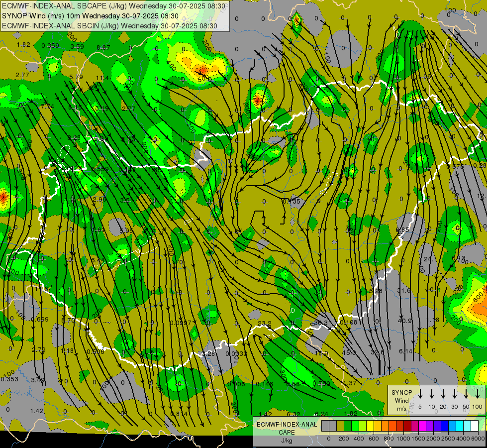Viewport: 487px width, 448px height.
Task: Click the '24.1' value on the map
Action: pos(430,259)
